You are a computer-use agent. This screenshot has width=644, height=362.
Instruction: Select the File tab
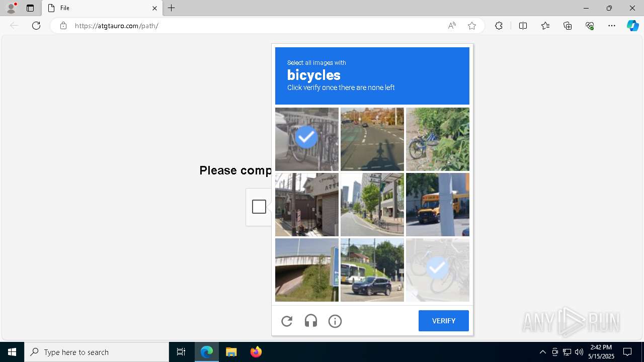[102, 8]
